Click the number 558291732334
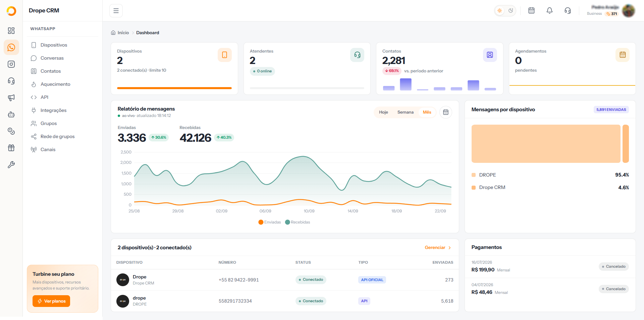Screen dimensions: 644x320 (x=235, y=301)
